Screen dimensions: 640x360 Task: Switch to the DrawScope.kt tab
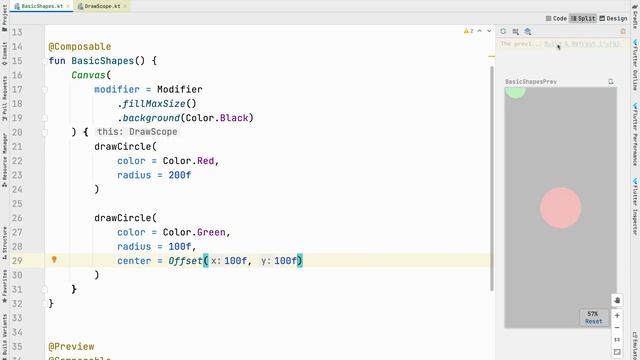pos(102,6)
